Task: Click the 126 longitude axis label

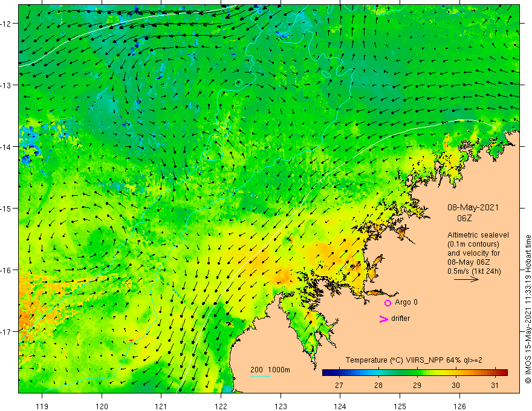Action: click(x=459, y=406)
